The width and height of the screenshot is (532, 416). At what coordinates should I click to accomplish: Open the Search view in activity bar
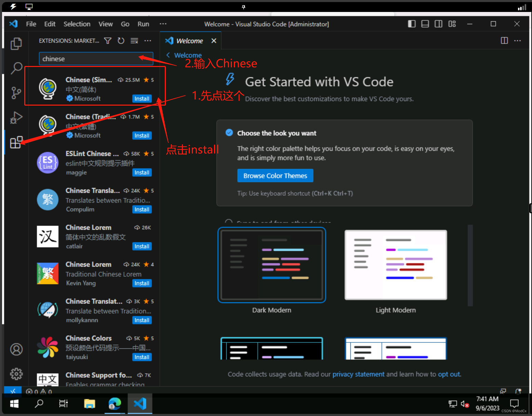pos(16,68)
